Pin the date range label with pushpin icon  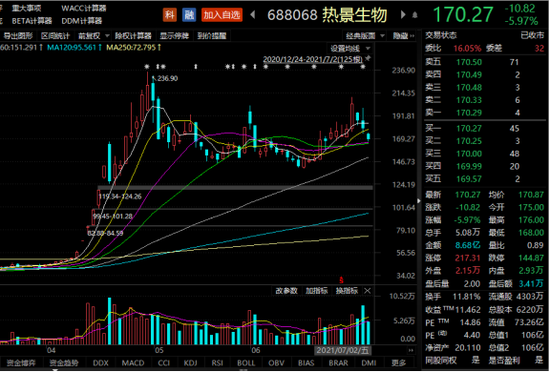pos(368,59)
